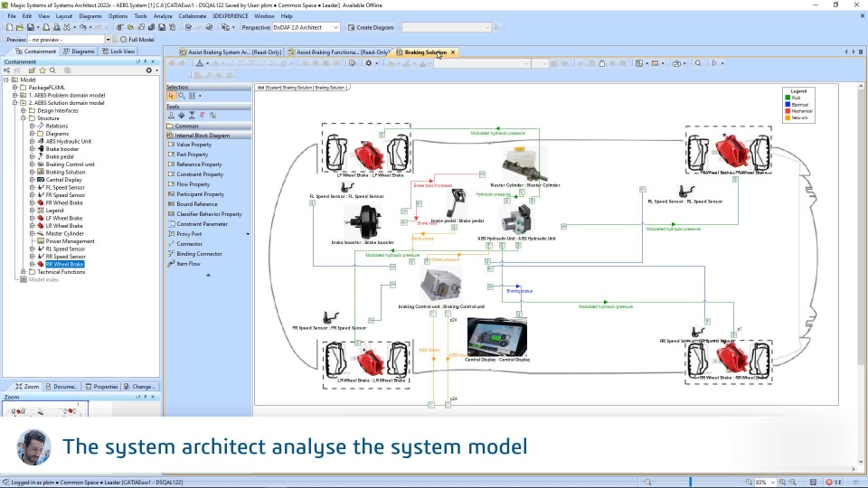Select the Classifier Behavior Property tool
Viewport: 868px width, 488px height.
[209, 214]
